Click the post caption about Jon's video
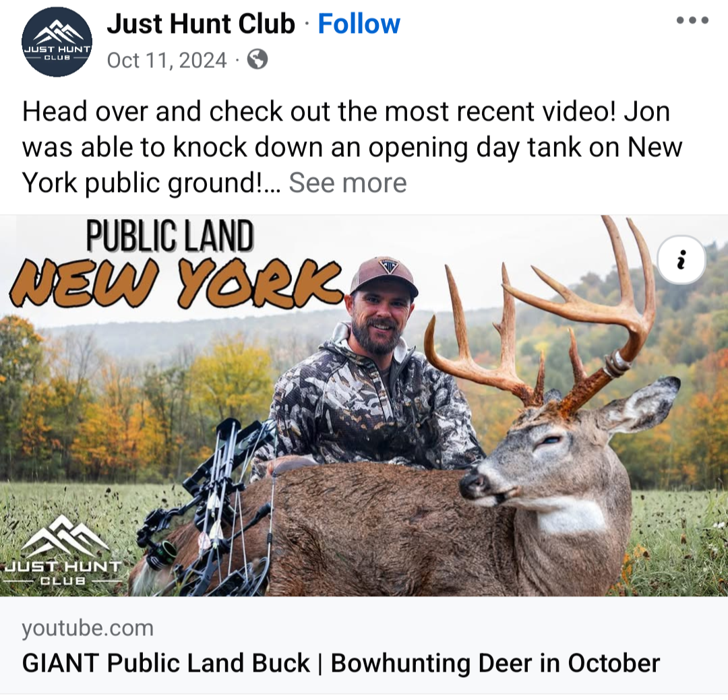 [x=352, y=147]
